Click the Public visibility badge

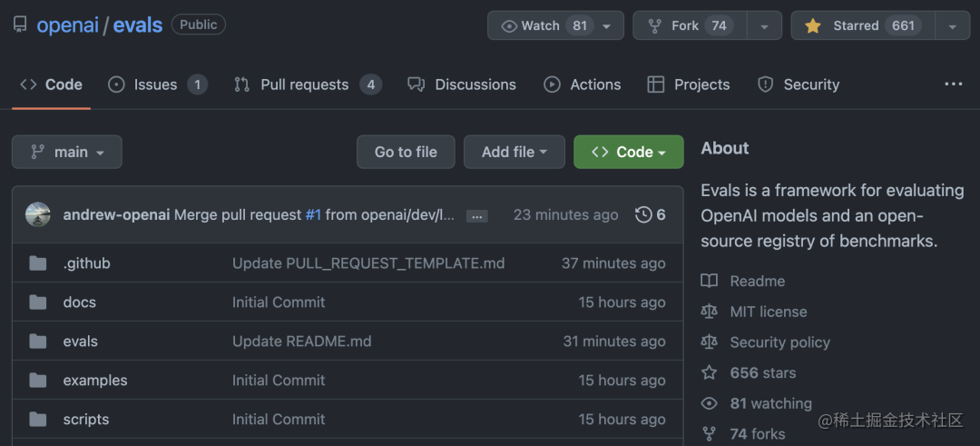[198, 25]
